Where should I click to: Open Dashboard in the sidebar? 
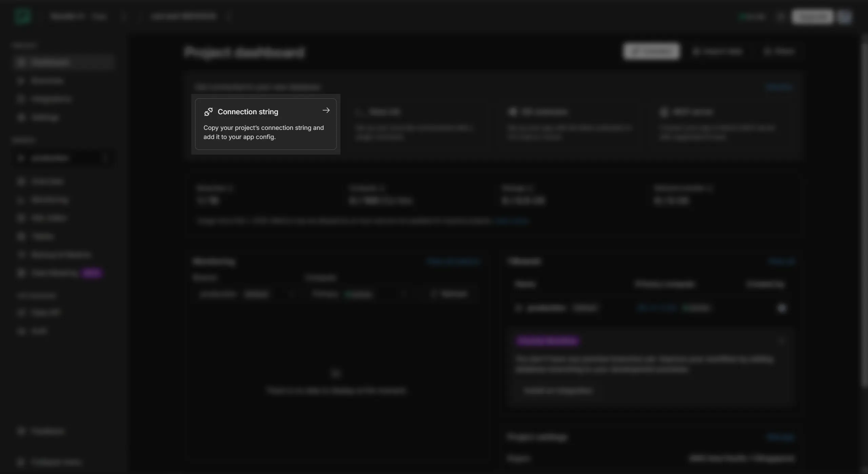click(x=50, y=62)
